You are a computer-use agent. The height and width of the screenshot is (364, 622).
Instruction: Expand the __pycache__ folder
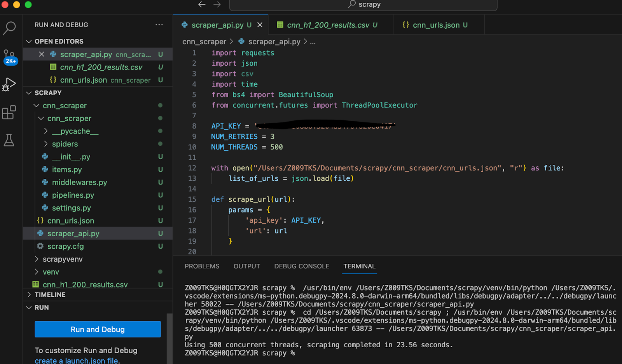98,131
